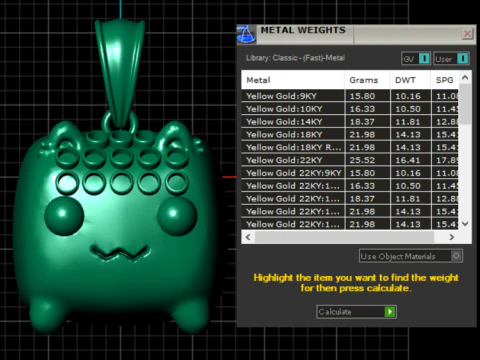
Task: Click the horizontal scroll right arrow
Action: point(452,237)
